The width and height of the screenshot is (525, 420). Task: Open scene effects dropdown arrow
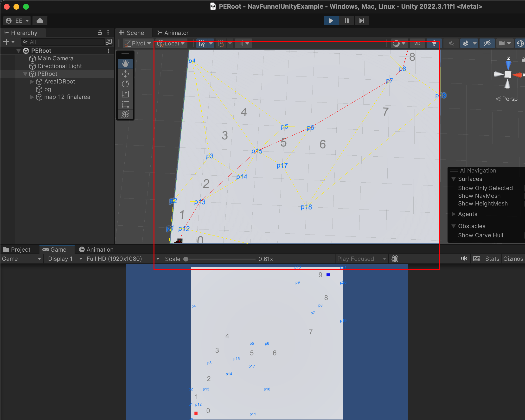[475, 43]
